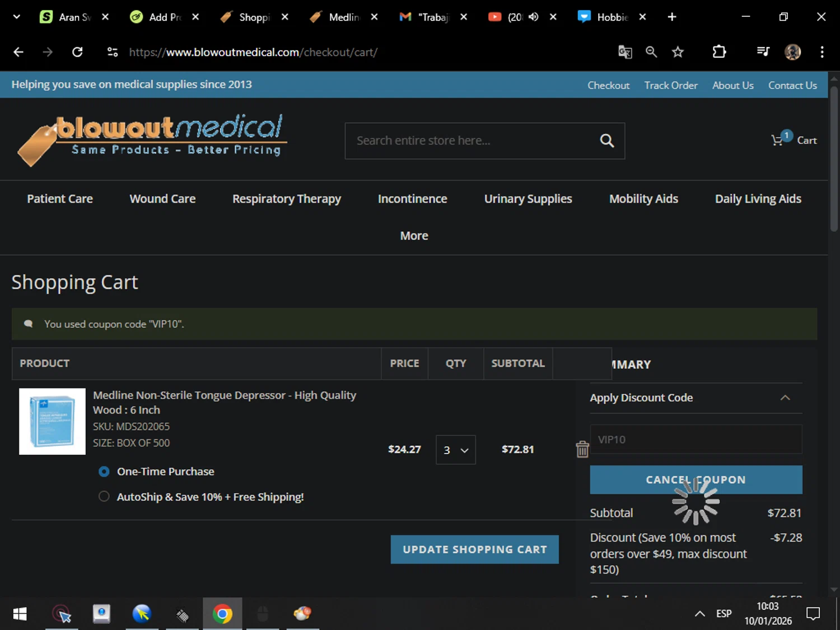Click Update Shopping Cart button
Viewport: 840px width, 630px height.
pyautogui.click(x=475, y=549)
